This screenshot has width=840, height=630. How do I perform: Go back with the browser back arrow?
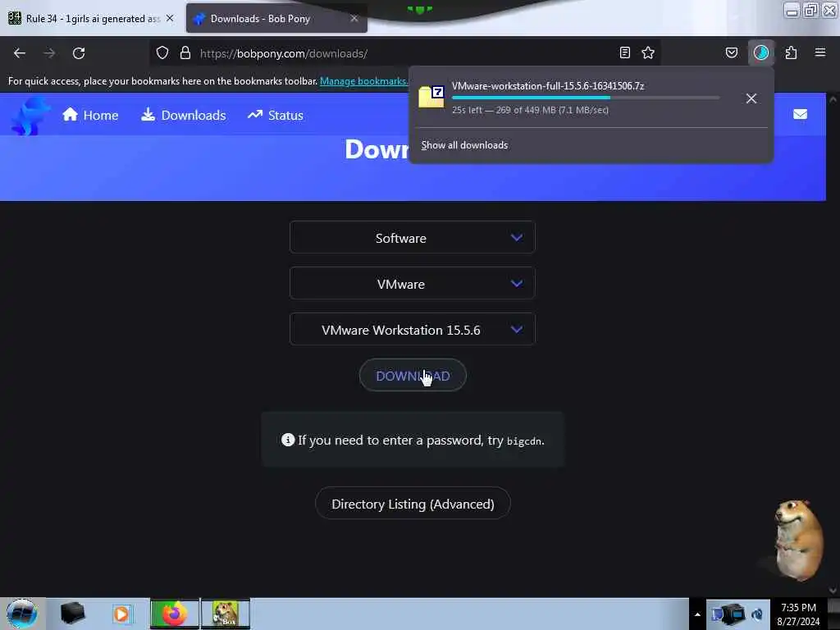click(x=20, y=53)
